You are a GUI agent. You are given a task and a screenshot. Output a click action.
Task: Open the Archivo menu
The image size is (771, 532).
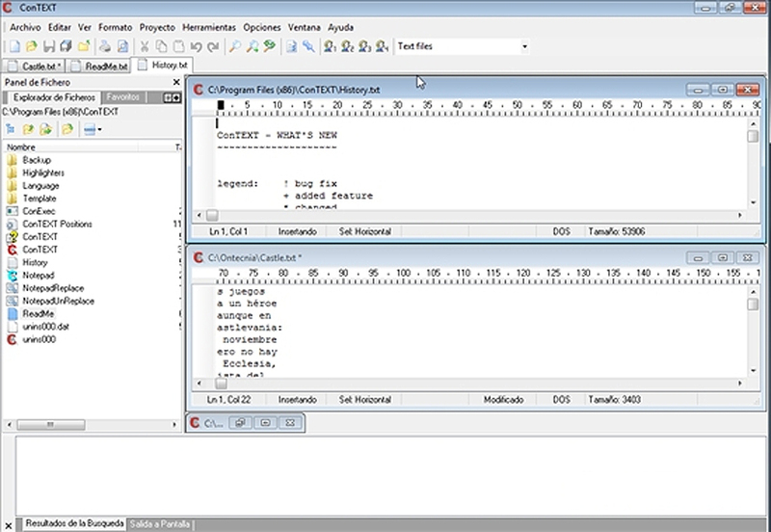pos(25,28)
